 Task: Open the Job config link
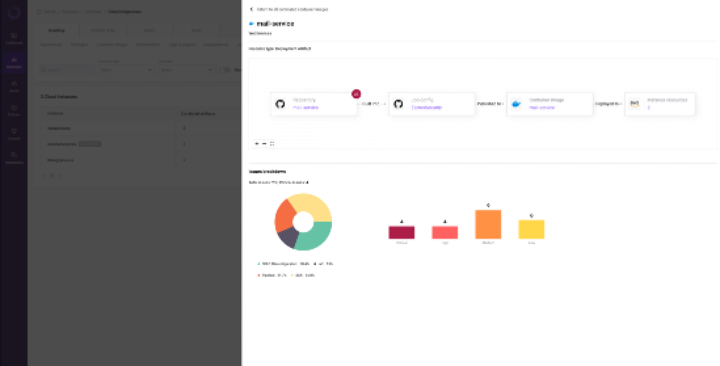[426, 107]
